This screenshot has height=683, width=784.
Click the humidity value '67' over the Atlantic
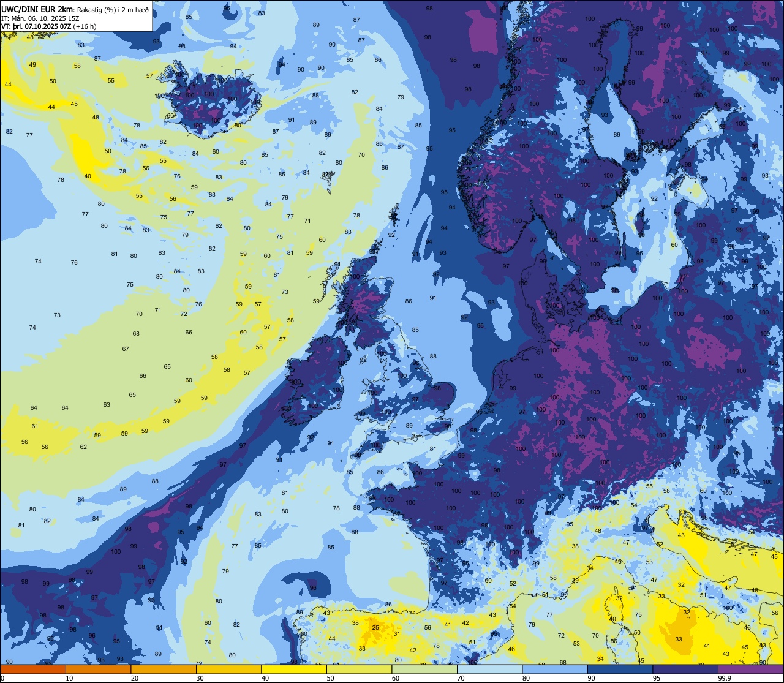pyautogui.click(x=126, y=349)
